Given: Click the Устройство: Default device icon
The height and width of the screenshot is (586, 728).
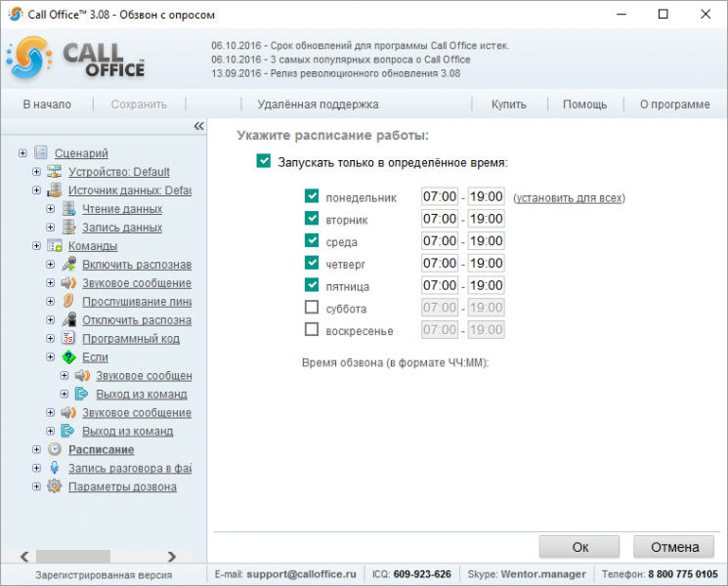Looking at the screenshot, I should (55, 171).
